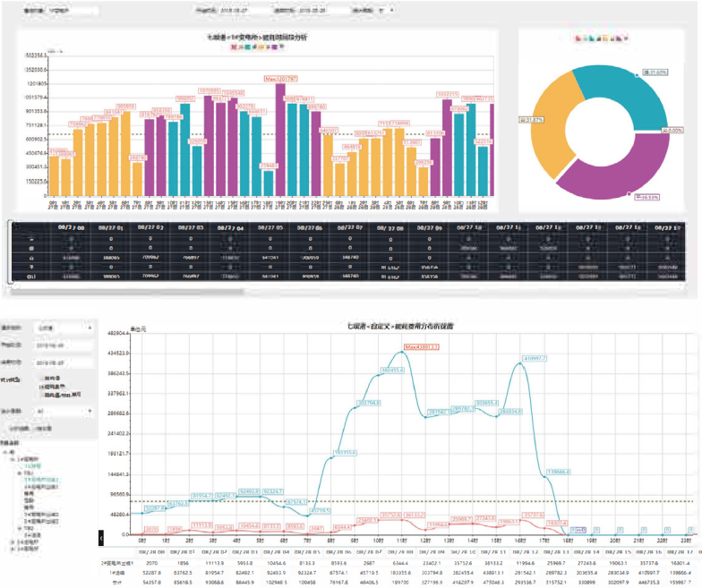The image size is (702, 588).
Task: Open the small dropdown at top filter bar
Action: tap(387, 10)
